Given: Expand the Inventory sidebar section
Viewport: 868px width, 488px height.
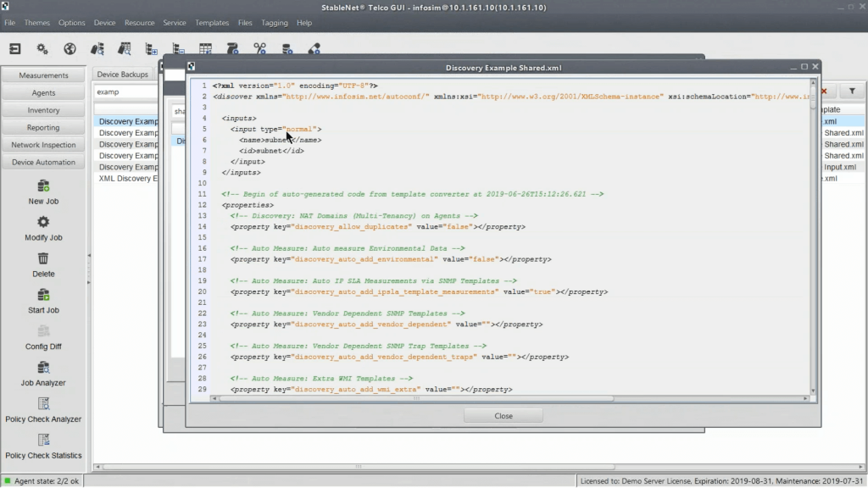Looking at the screenshot, I should pyautogui.click(x=43, y=110).
